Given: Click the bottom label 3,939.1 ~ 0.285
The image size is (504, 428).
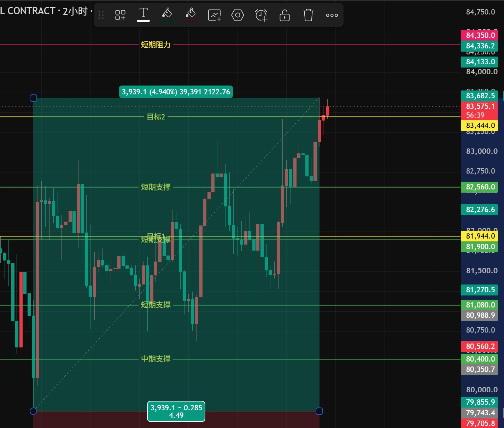Looking at the screenshot, I should click(x=176, y=411).
